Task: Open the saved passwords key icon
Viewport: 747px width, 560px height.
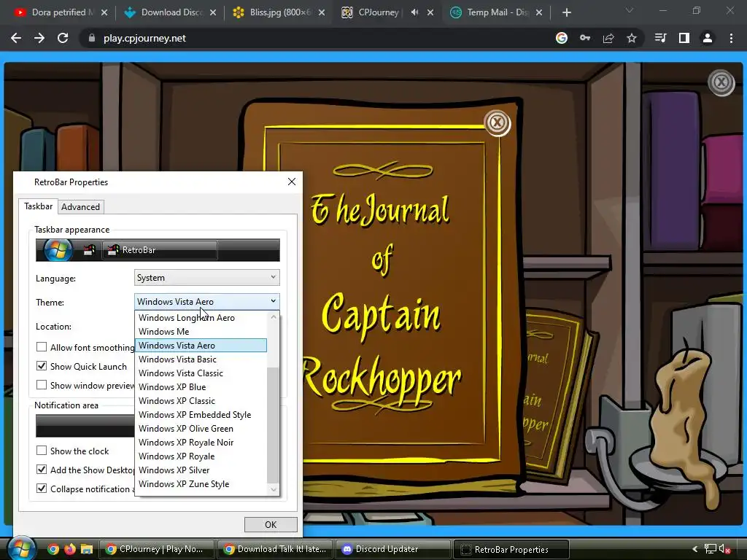Action: coord(585,38)
